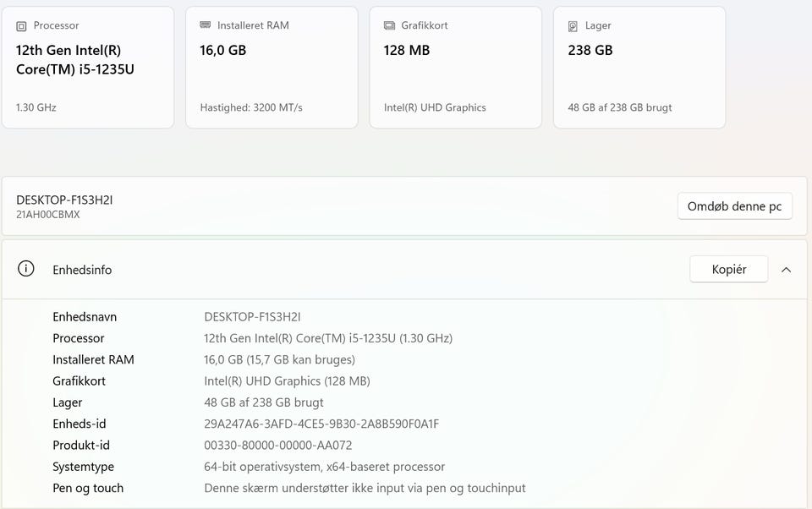Image resolution: width=812 pixels, height=509 pixels.
Task: Click the Systemtype label
Action: click(84, 467)
